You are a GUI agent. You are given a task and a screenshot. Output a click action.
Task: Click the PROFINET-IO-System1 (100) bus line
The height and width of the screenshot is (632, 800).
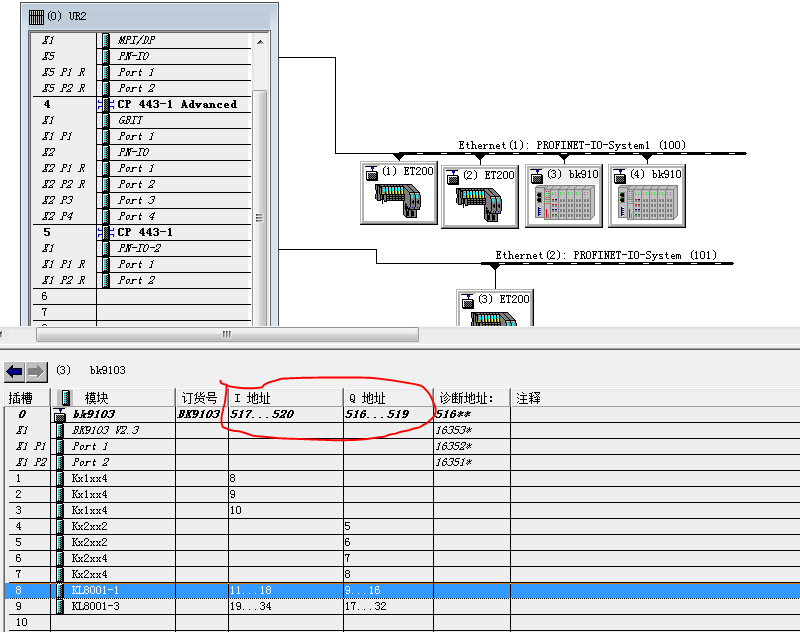(600, 154)
